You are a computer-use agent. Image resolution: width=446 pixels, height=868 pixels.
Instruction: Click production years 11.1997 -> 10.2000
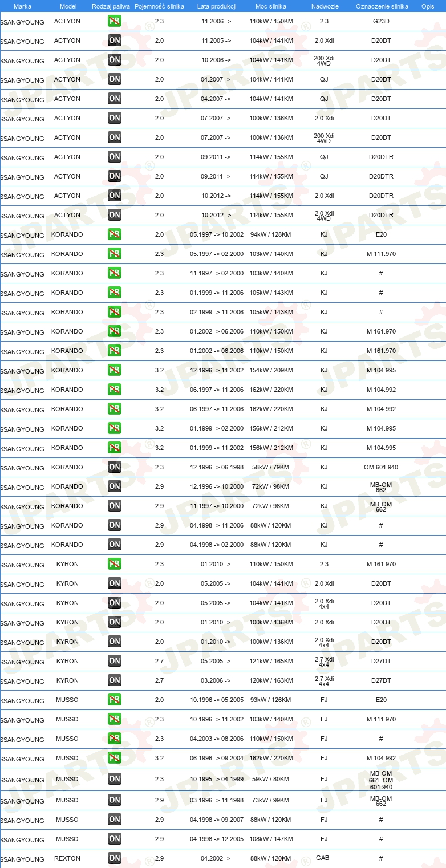tap(217, 506)
